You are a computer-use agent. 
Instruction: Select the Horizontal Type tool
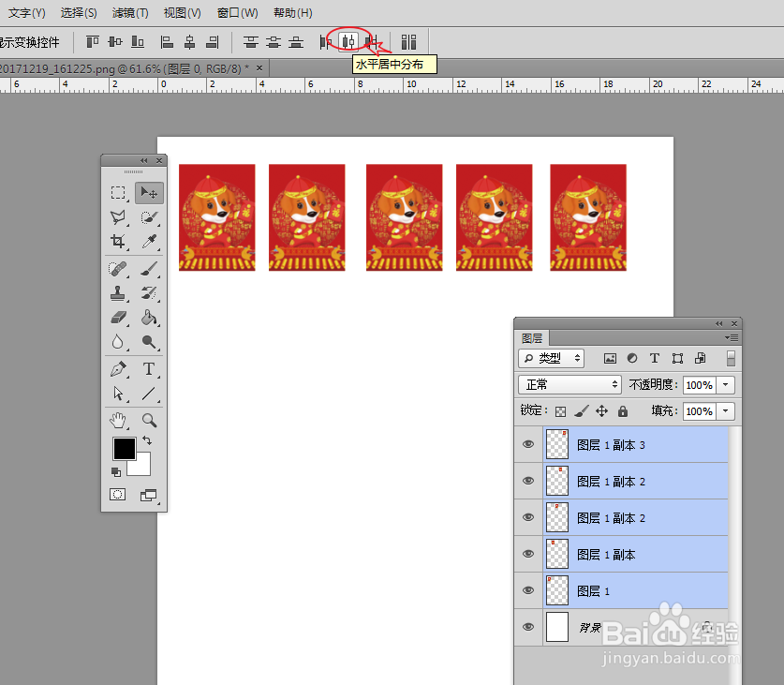pyautogui.click(x=149, y=369)
